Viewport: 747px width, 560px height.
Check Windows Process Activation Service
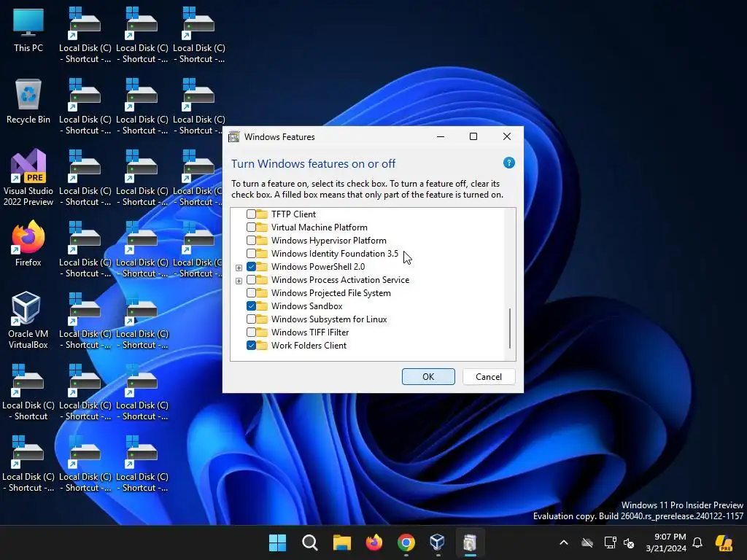click(251, 279)
